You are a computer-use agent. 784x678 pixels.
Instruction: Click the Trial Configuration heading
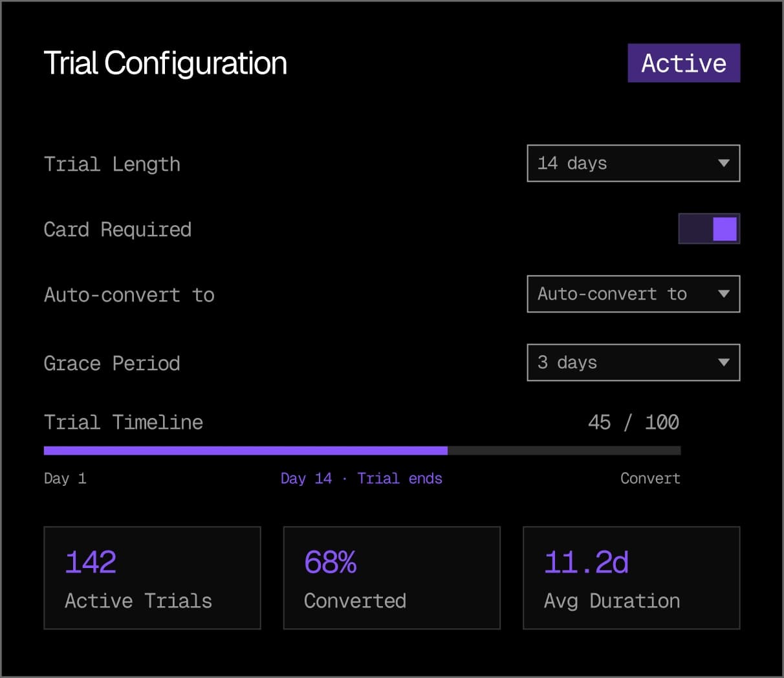point(166,63)
